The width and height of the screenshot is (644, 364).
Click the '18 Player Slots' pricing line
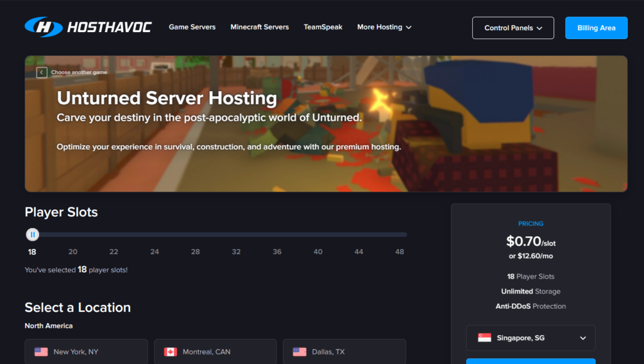point(531,277)
